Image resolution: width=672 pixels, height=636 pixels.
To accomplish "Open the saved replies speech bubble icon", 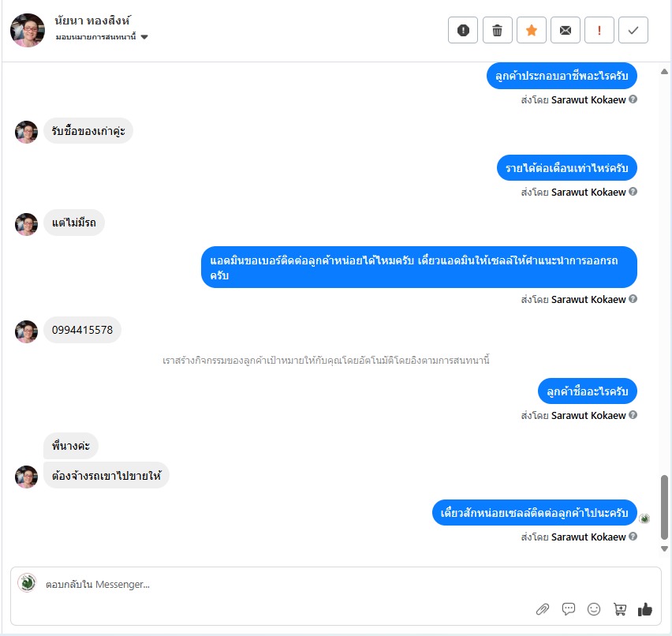I will tap(569, 609).
